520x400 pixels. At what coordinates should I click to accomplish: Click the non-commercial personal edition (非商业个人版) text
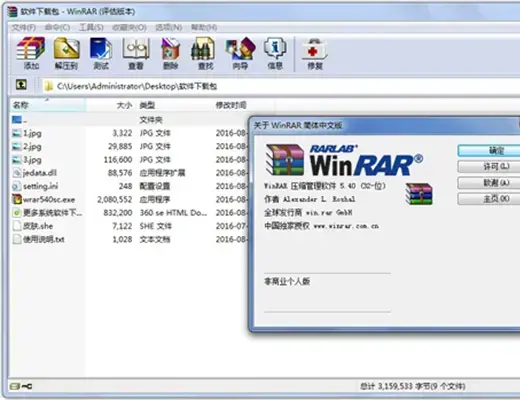point(287,281)
